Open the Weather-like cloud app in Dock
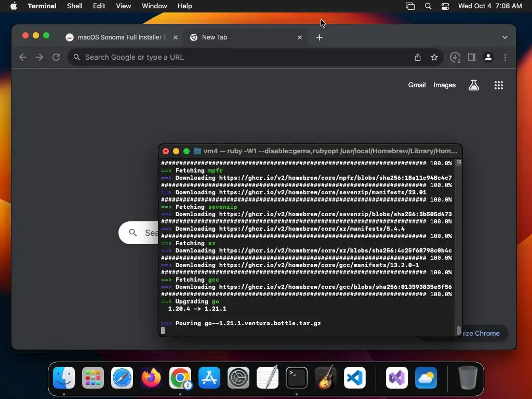The image size is (532, 399). [x=426, y=378]
